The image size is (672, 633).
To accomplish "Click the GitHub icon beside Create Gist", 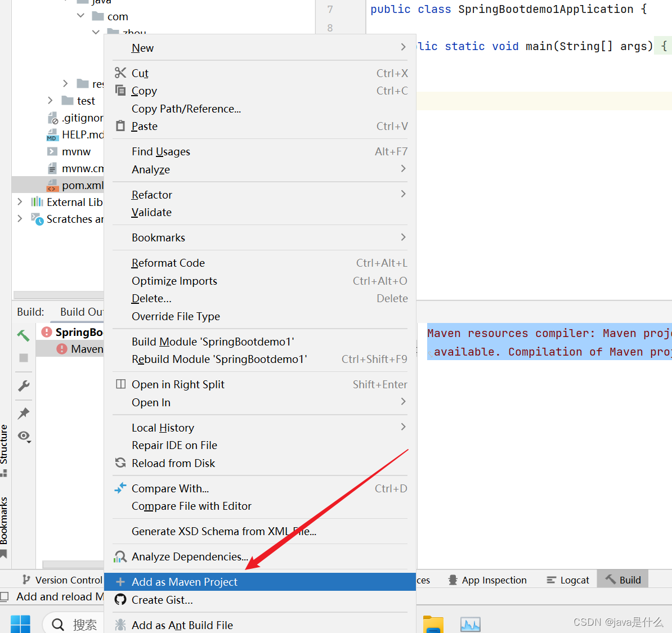I will [x=120, y=600].
